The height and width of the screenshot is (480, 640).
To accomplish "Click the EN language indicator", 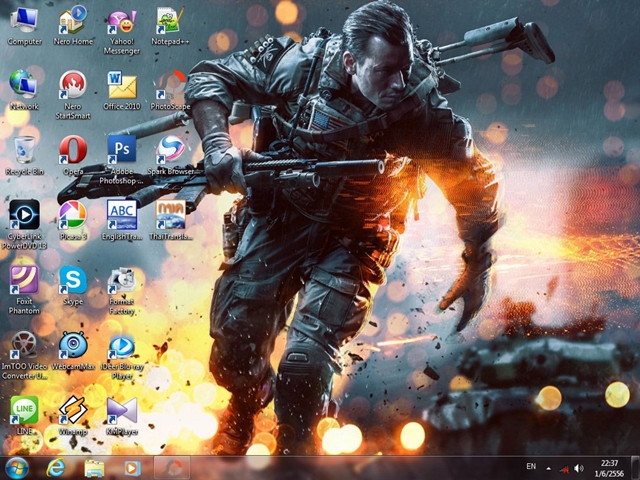I will coord(531,466).
